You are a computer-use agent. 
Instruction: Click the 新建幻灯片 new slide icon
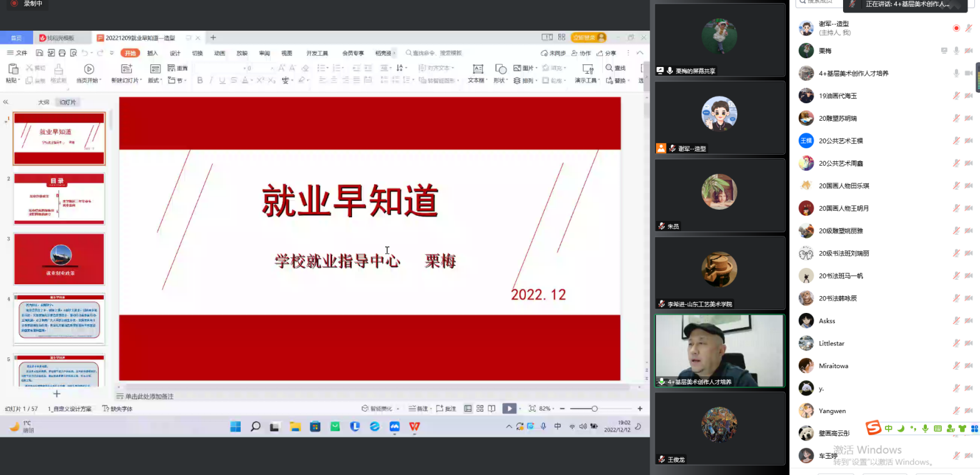click(x=126, y=69)
